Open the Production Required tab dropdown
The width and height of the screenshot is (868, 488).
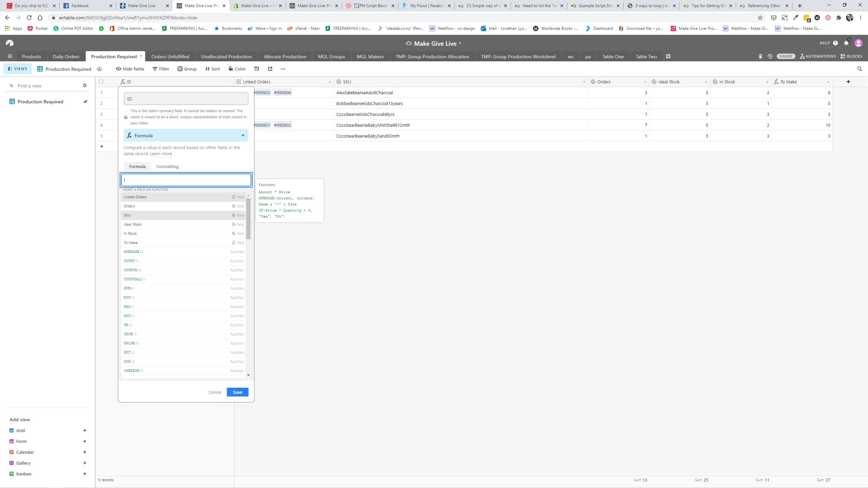tap(141, 56)
